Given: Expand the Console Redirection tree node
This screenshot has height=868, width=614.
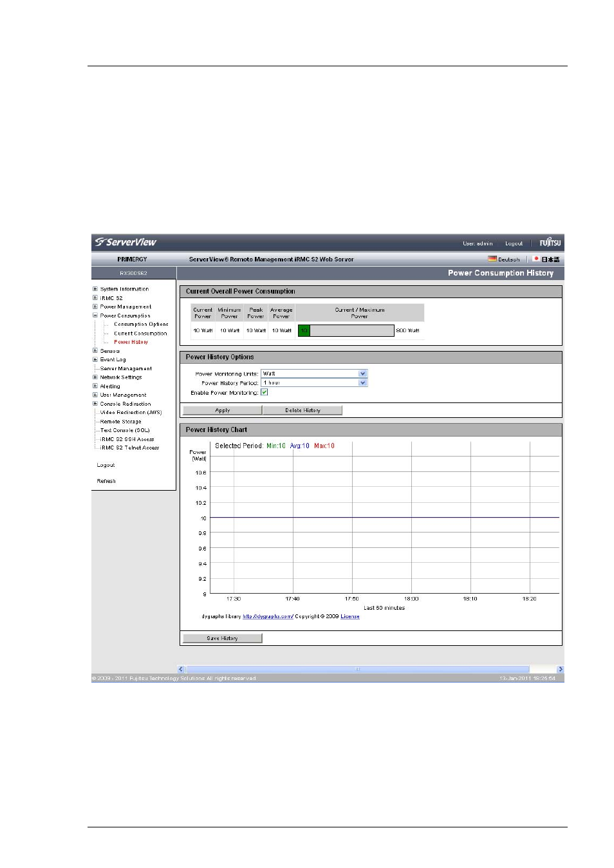Looking at the screenshot, I should tap(95, 404).
